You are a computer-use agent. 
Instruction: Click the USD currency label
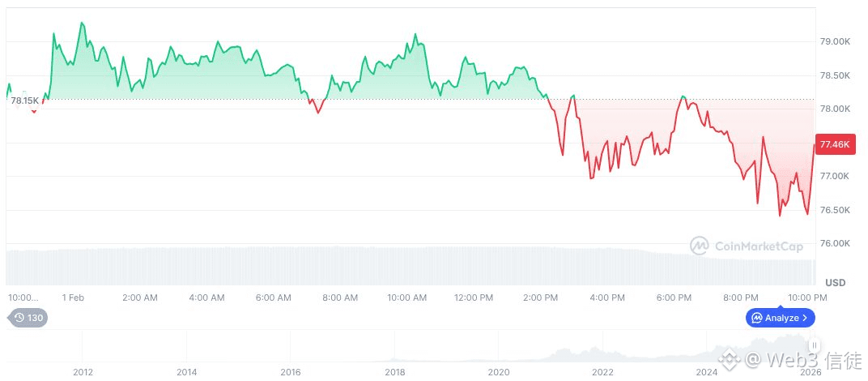835,282
